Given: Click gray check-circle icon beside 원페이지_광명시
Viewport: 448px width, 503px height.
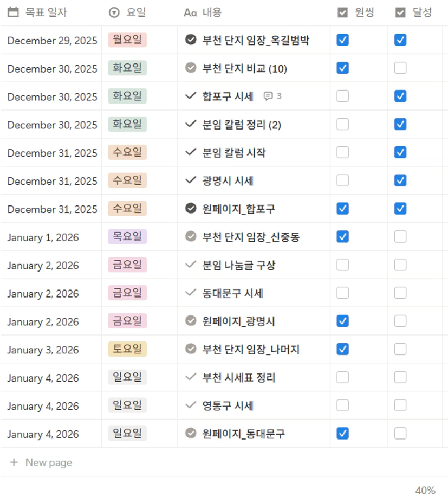Looking at the screenshot, I should point(190,321).
